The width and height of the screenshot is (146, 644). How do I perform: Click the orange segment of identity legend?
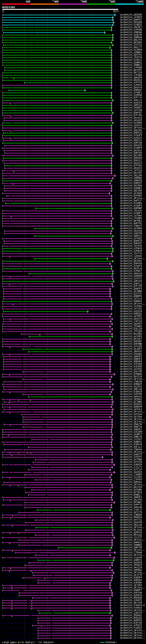click(x=45, y=4)
